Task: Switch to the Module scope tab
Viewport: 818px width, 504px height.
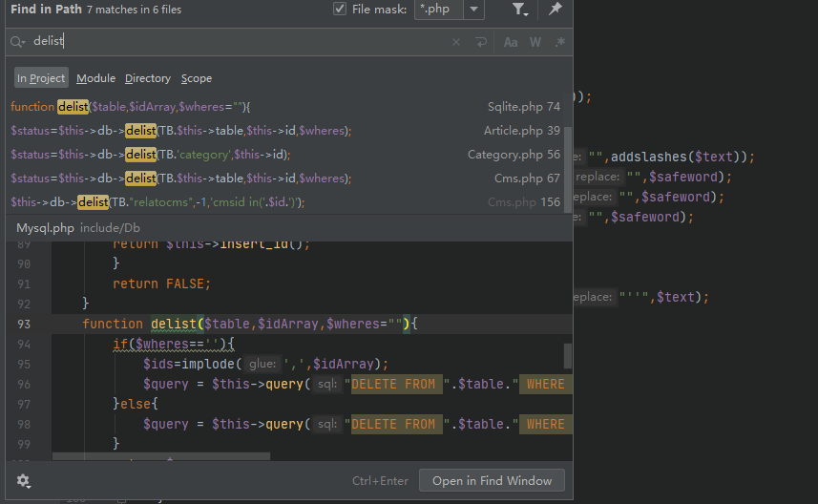Action: 95,78
